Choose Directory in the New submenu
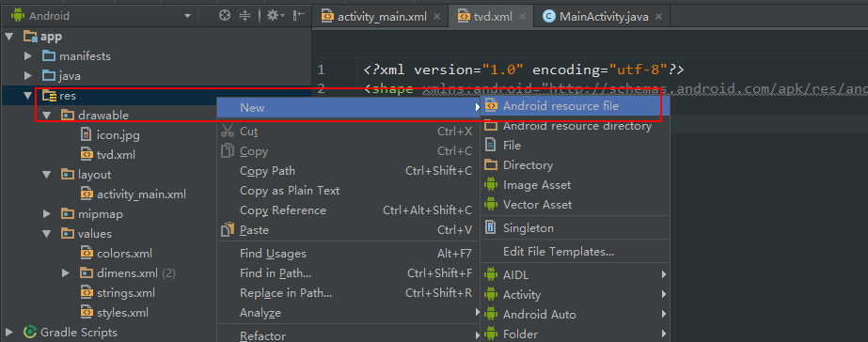The width and height of the screenshot is (868, 342). [576, 165]
